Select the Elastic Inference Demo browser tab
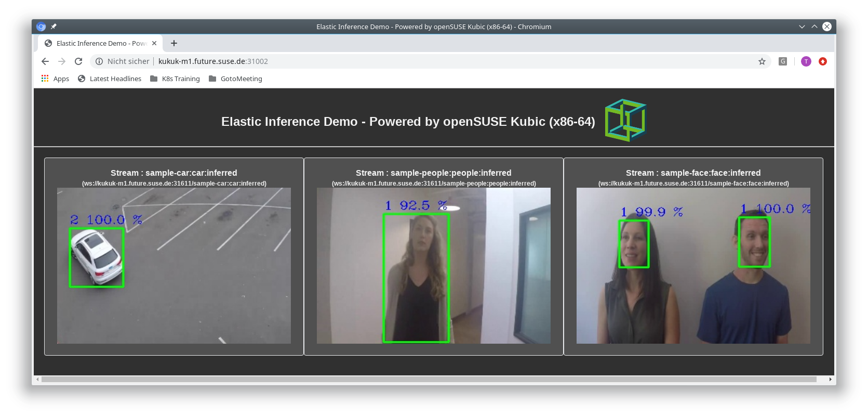Viewport: 868px width, 417px height. [100, 43]
